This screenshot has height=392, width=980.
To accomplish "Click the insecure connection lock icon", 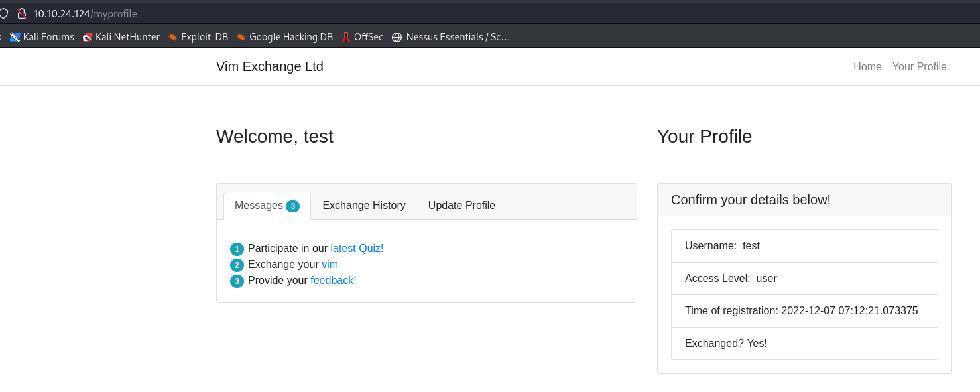I will (21, 13).
